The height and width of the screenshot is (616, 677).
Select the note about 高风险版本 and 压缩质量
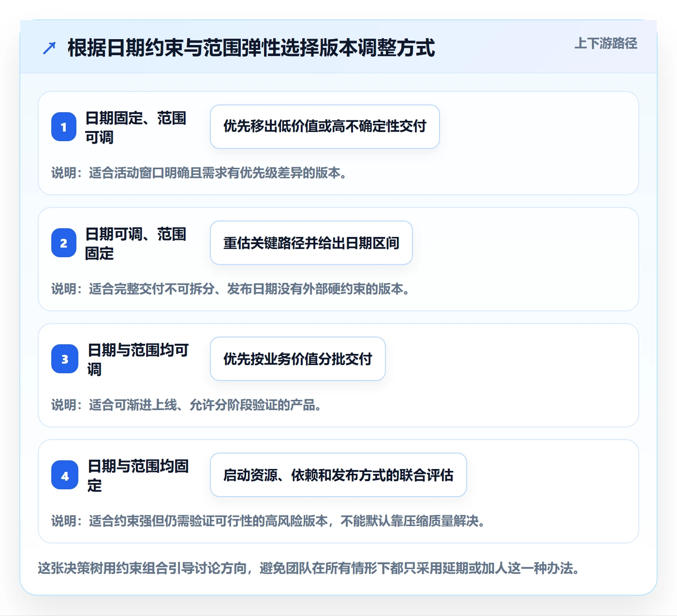point(268,521)
